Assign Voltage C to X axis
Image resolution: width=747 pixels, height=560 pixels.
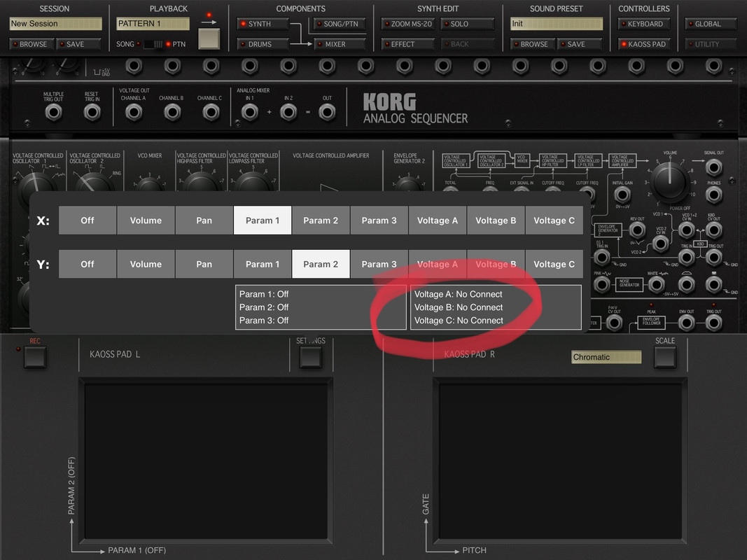point(554,220)
